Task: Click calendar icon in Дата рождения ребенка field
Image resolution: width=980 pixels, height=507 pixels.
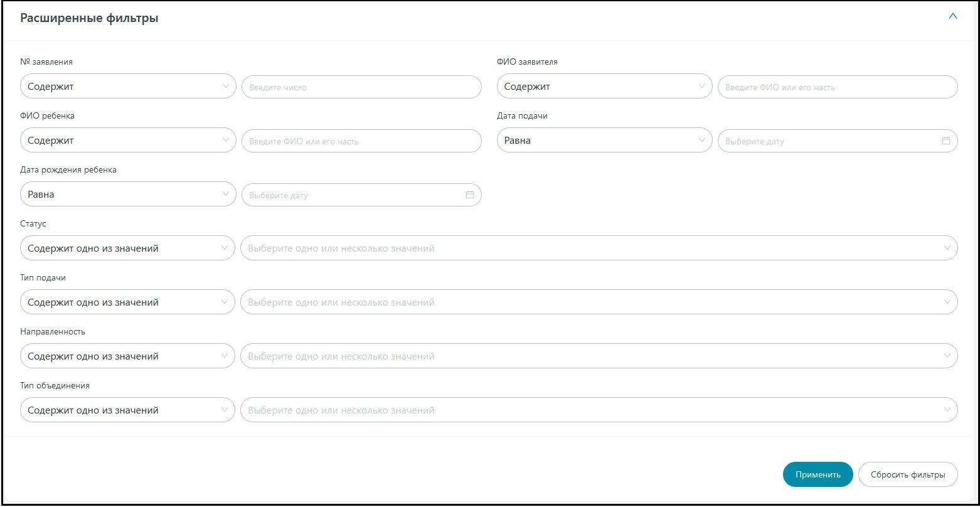Action: click(x=469, y=195)
